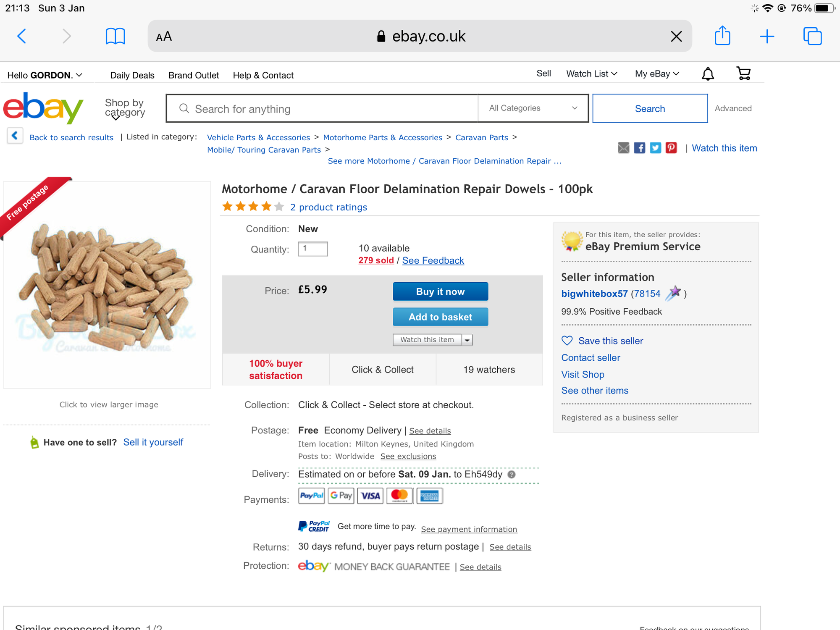
Task: Open Daily Deals in top menu
Action: [132, 75]
